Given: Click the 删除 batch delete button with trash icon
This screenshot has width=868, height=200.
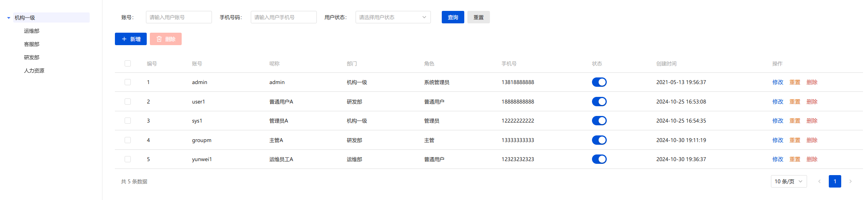Looking at the screenshot, I should pyautogui.click(x=166, y=39).
